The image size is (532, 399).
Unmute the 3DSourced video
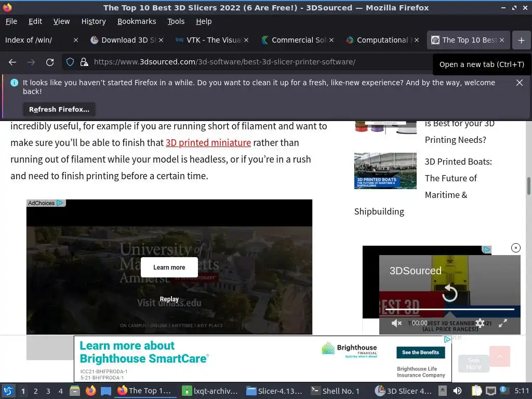[396, 323]
